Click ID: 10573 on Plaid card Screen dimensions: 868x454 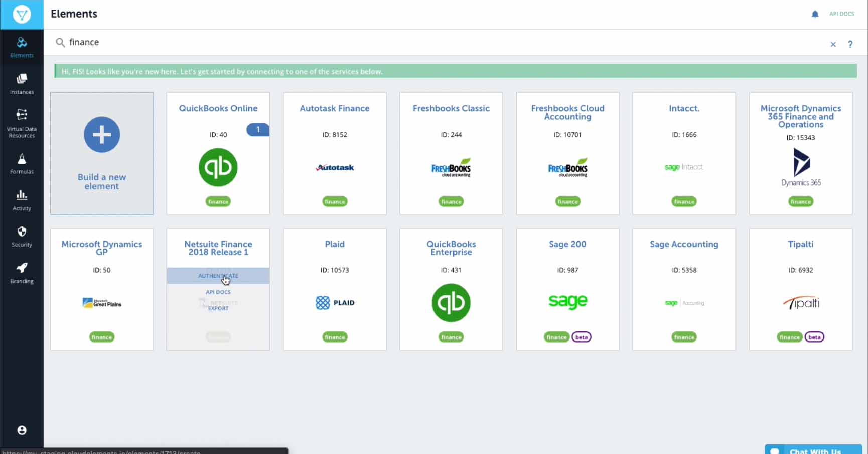point(335,270)
